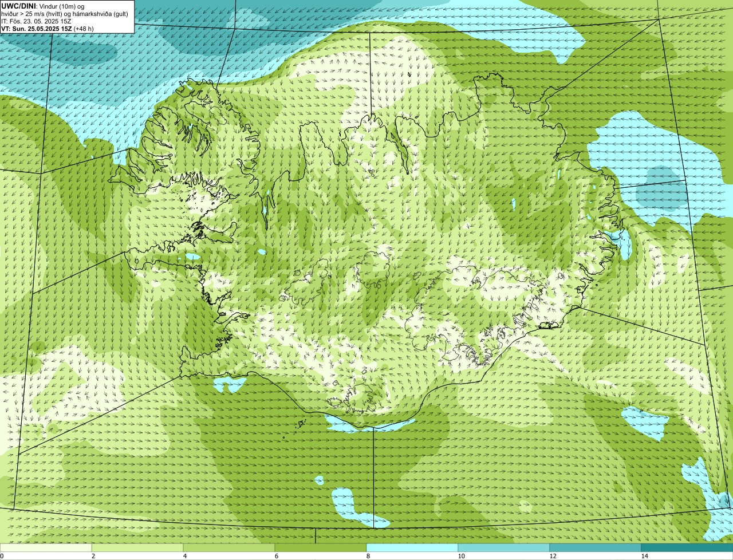This screenshot has height=560, width=733.
Task: Click the 12–14 teal legend segment
Action: pos(596,547)
